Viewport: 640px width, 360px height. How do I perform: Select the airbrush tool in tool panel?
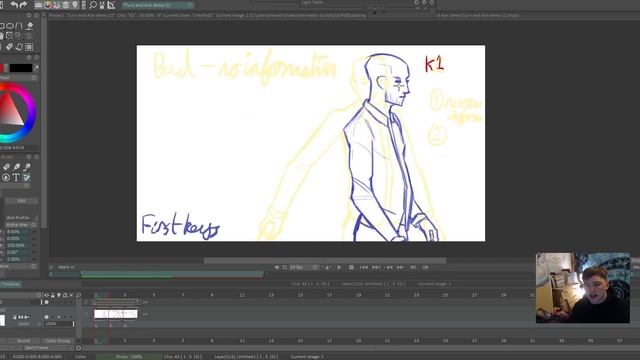pyautogui.click(x=27, y=167)
